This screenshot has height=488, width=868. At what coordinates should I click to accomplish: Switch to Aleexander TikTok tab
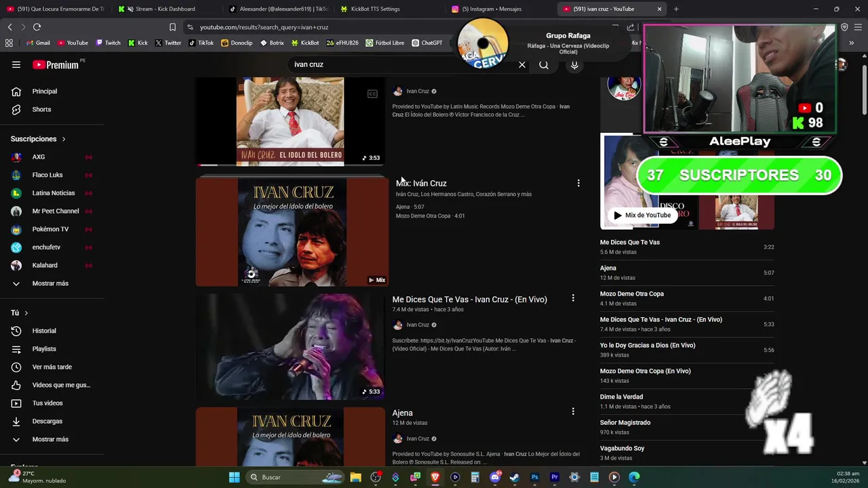[x=278, y=9]
